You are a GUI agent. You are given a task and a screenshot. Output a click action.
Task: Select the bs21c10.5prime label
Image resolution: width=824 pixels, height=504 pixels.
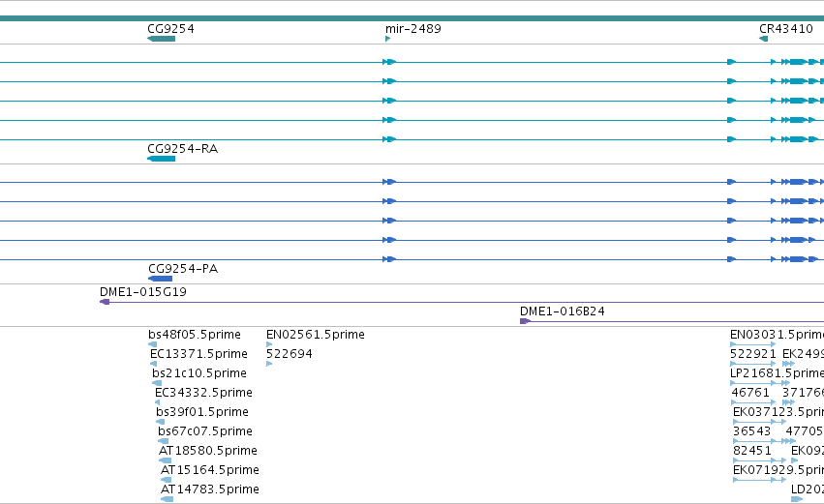pos(199,373)
